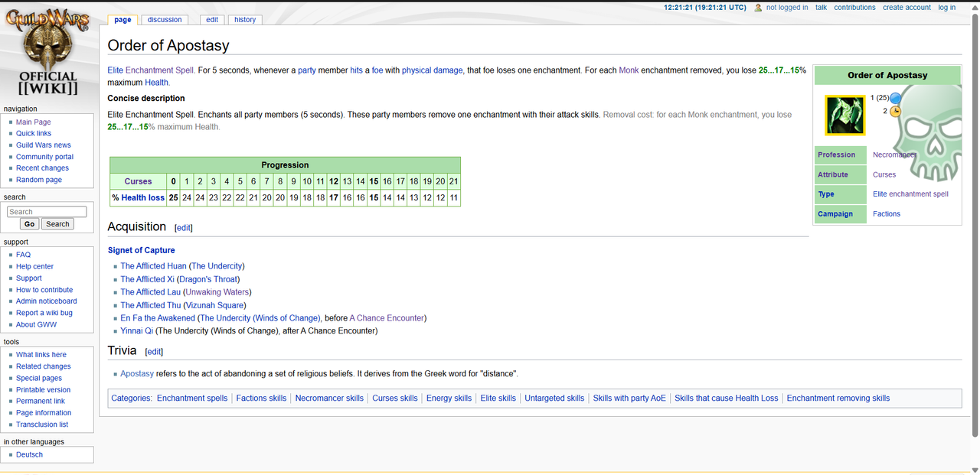
Task: Open The Afflicted Huan link
Action: 153,266
